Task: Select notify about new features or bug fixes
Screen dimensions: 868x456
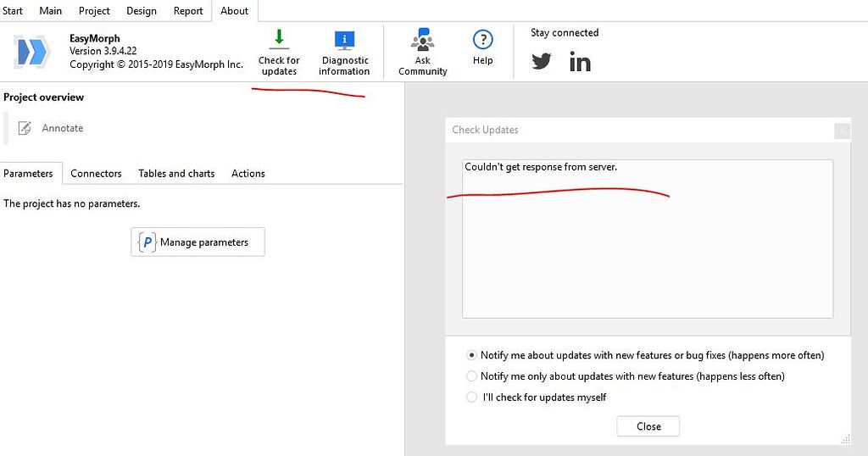Action: pos(471,355)
